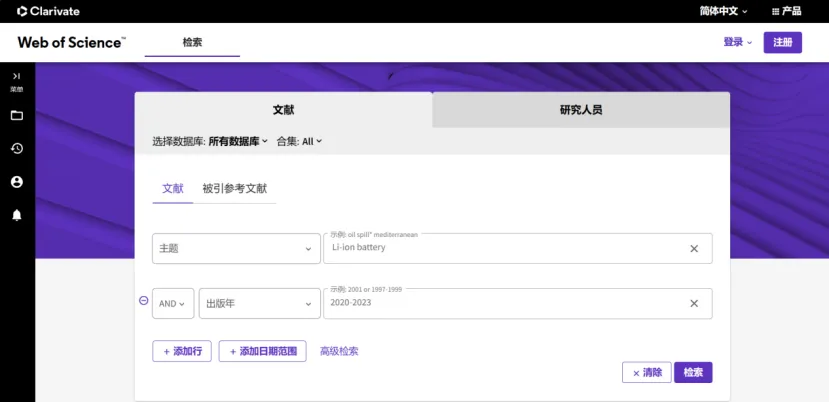Click the 清除 clear button

pyautogui.click(x=647, y=372)
